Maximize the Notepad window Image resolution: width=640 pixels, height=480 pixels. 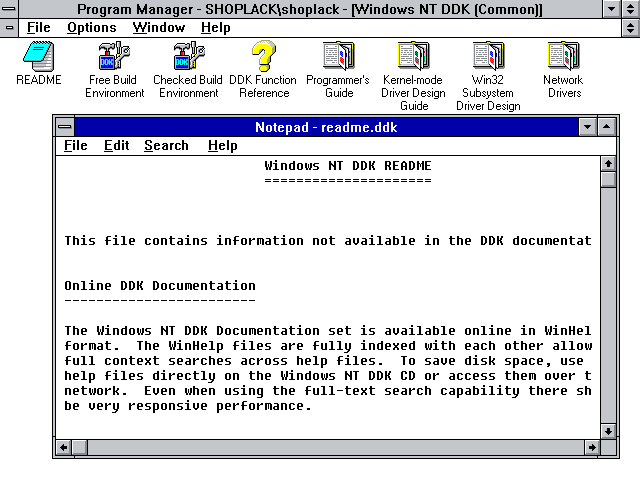[607, 127]
